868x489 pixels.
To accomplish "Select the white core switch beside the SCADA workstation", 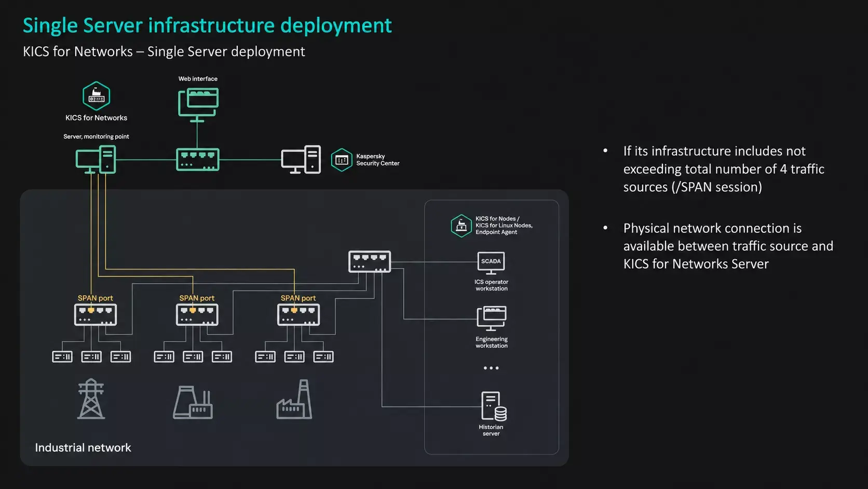I will coord(370,261).
